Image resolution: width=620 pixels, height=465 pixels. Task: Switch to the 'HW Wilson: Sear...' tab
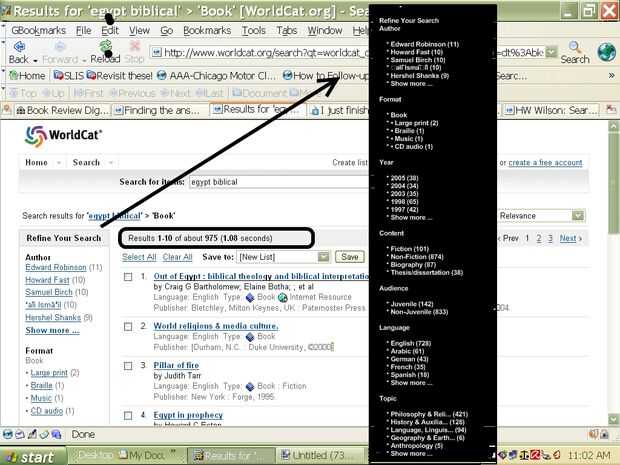551,110
